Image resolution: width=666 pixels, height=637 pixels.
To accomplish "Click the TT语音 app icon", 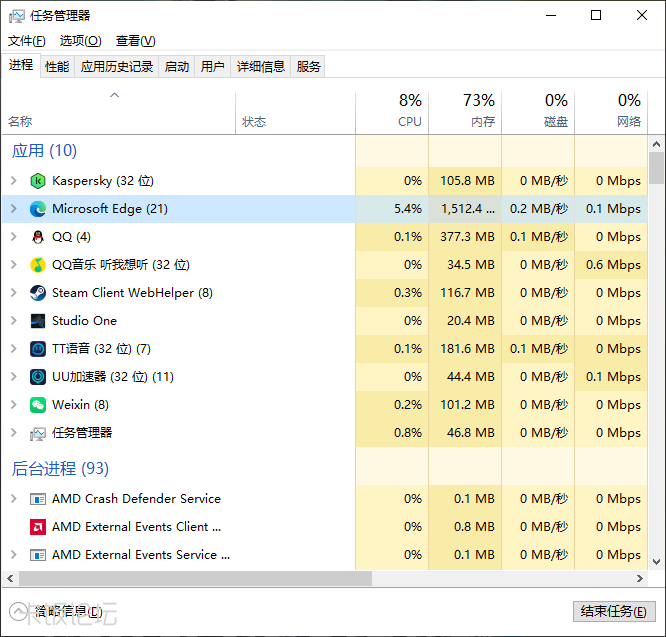I will pyautogui.click(x=38, y=349).
